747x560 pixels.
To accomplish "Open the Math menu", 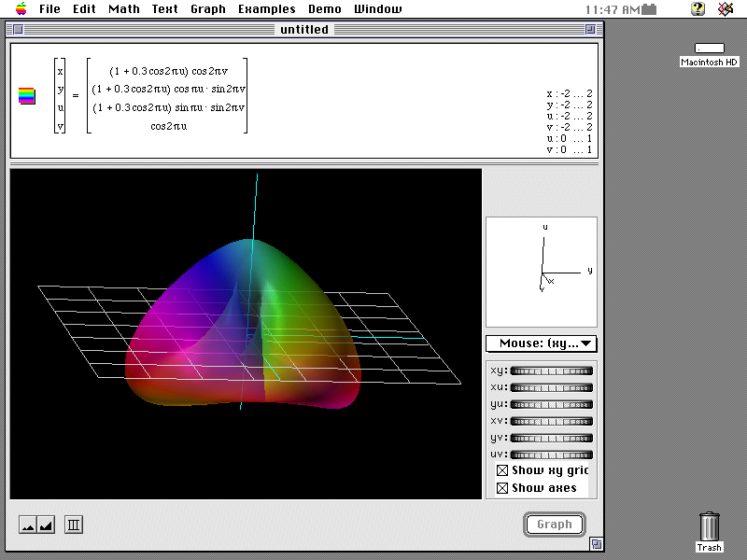I will tap(124, 8).
